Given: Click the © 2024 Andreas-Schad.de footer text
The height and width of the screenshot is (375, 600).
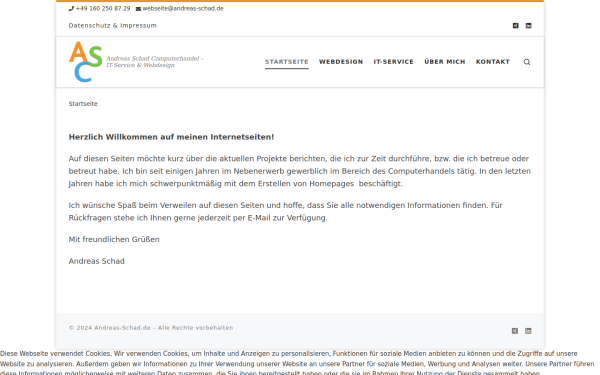Looking at the screenshot, I should (x=151, y=328).
